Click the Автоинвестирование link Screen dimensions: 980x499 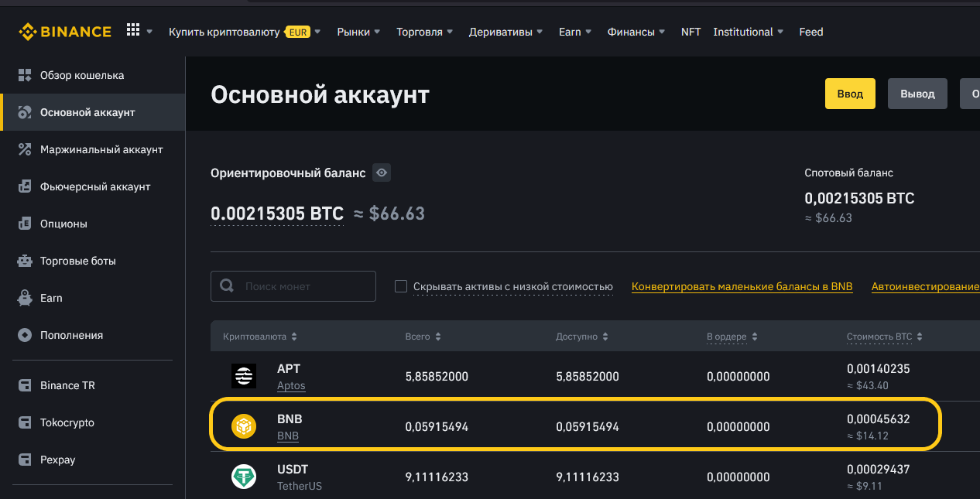click(925, 286)
